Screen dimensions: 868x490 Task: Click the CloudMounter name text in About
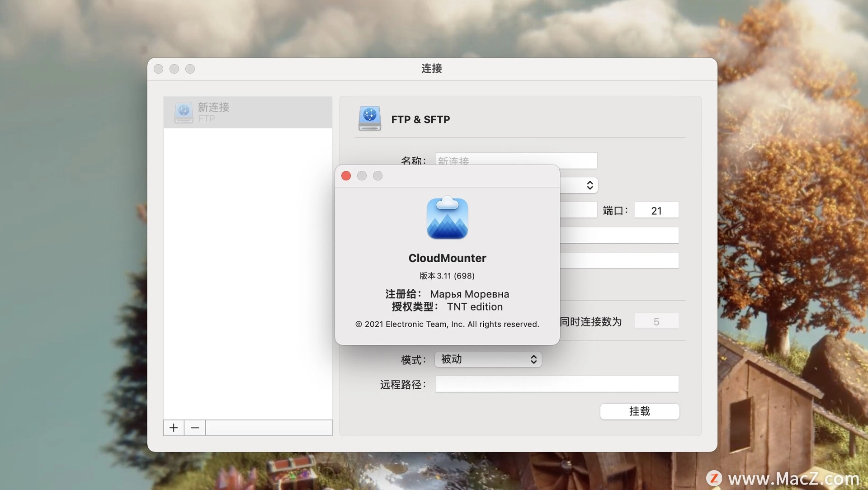447,258
